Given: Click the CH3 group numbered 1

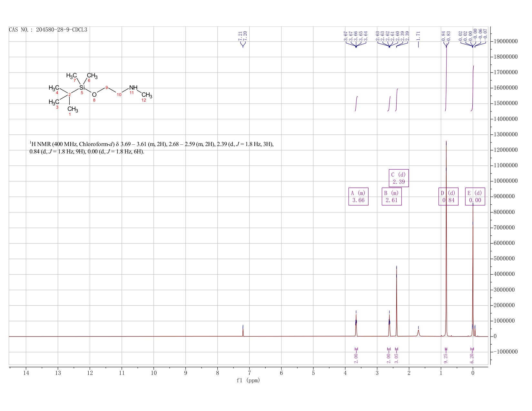Looking at the screenshot, I should (73, 109).
